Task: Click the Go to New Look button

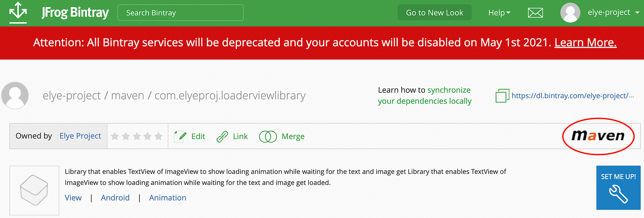Action: coord(435,13)
